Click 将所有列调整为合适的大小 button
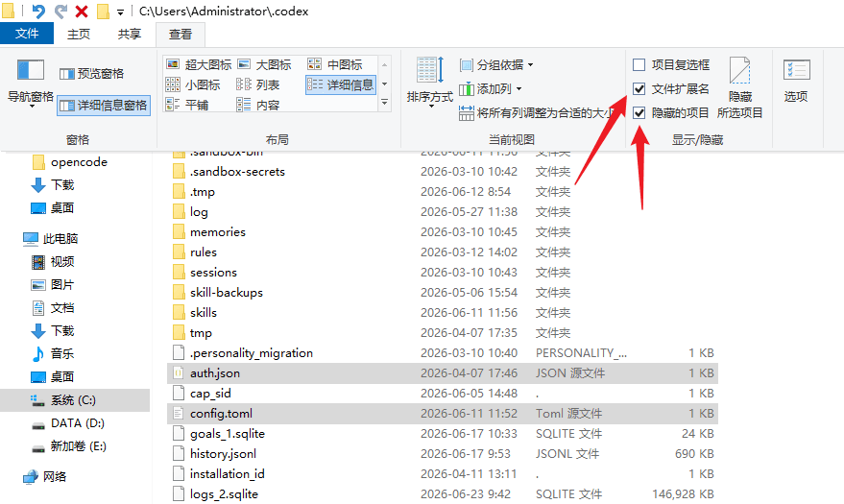The image size is (844, 504). click(x=536, y=113)
